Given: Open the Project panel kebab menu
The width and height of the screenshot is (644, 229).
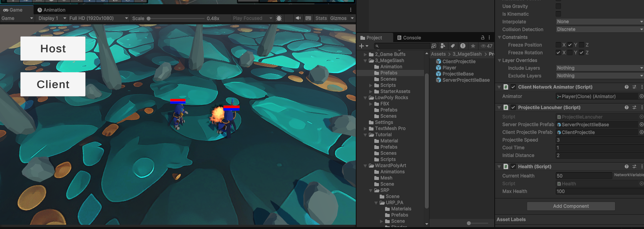Looking at the screenshot, I should [489, 37].
